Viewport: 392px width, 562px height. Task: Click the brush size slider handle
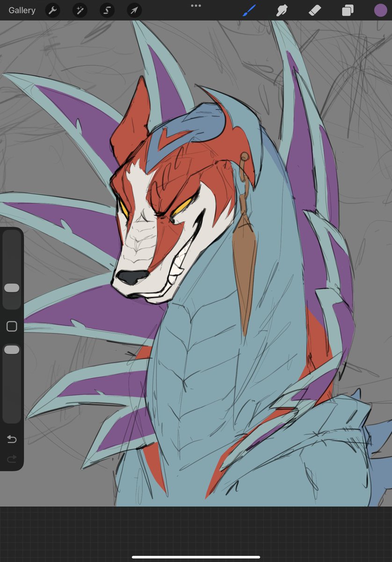[12, 288]
